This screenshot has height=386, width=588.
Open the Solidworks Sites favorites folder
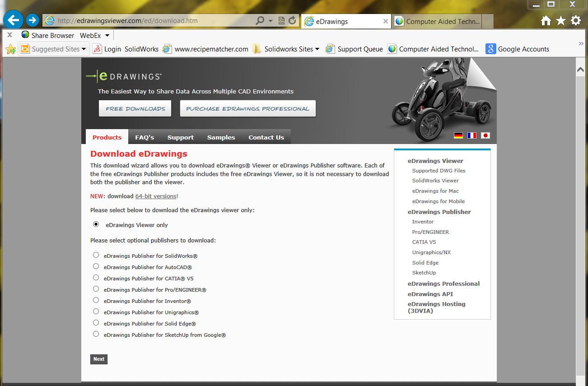point(286,49)
